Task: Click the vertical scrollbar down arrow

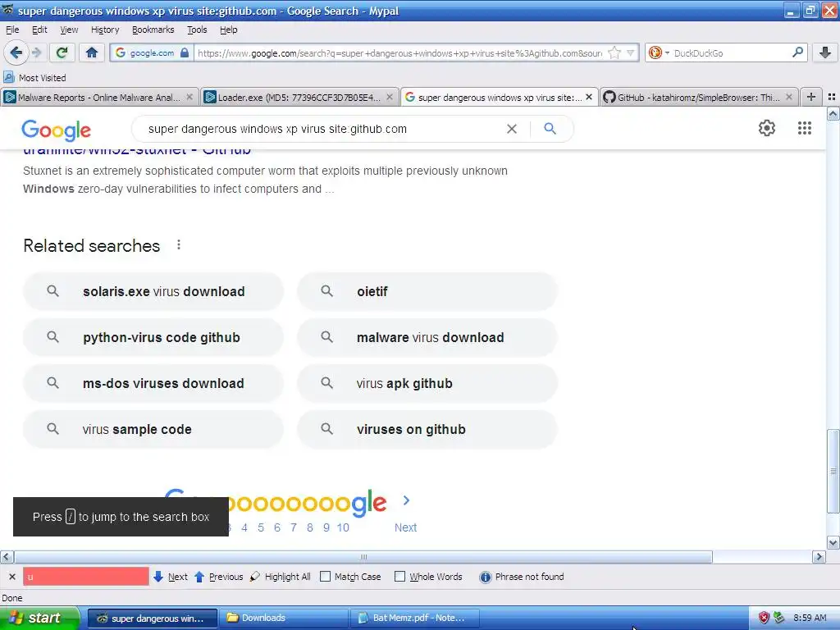Action: pos(833,543)
